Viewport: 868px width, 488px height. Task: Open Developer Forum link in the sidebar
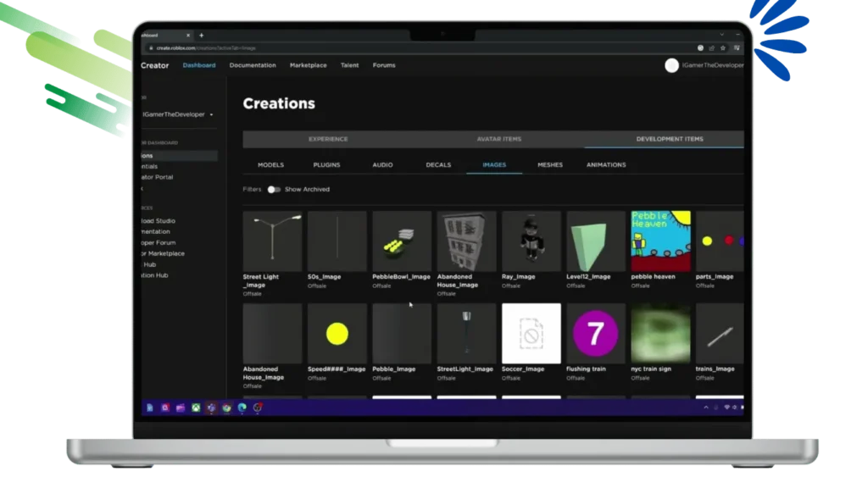coord(159,242)
